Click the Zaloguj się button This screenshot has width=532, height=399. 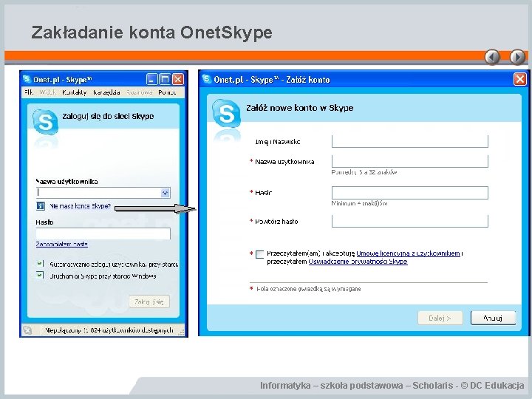149,301
